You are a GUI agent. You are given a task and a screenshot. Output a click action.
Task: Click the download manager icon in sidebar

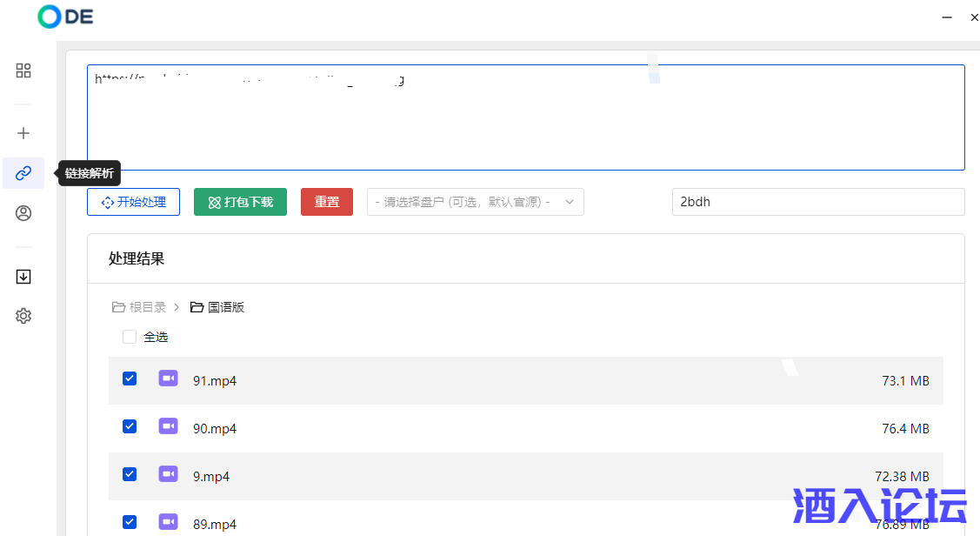pyautogui.click(x=23, y=276)
